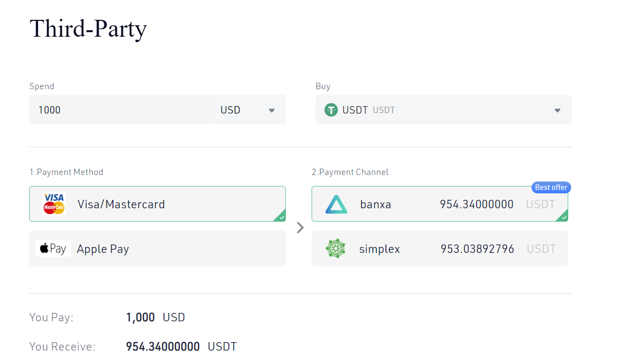Image resolution: width=644 pixels, height=359 pixels.
Task: Click the banxa 954.34000000 amount
Action: click(x=477, y=204)
